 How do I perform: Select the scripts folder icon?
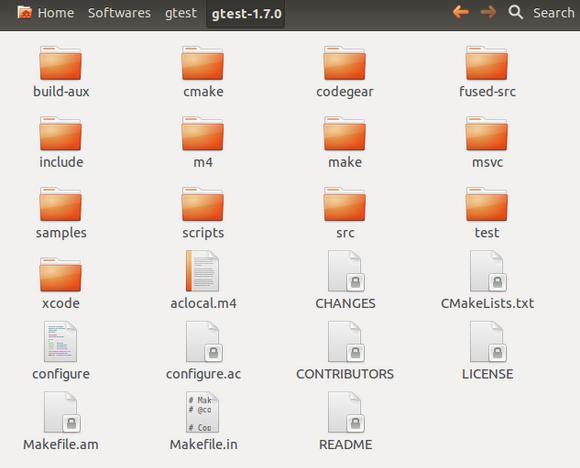tap(203, 204)
